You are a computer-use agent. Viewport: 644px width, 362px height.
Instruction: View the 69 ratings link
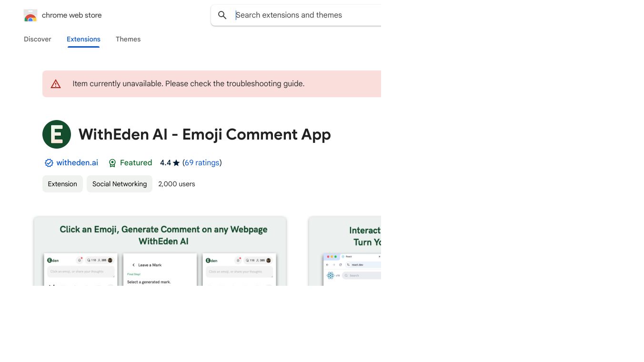click(202, 163)
